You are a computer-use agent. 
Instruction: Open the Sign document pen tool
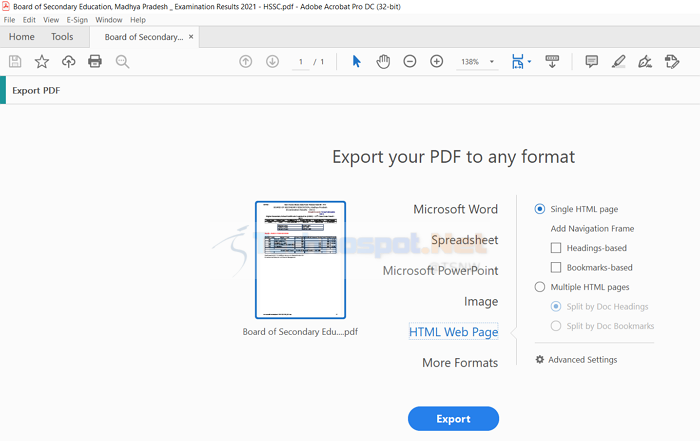(645, 61)
